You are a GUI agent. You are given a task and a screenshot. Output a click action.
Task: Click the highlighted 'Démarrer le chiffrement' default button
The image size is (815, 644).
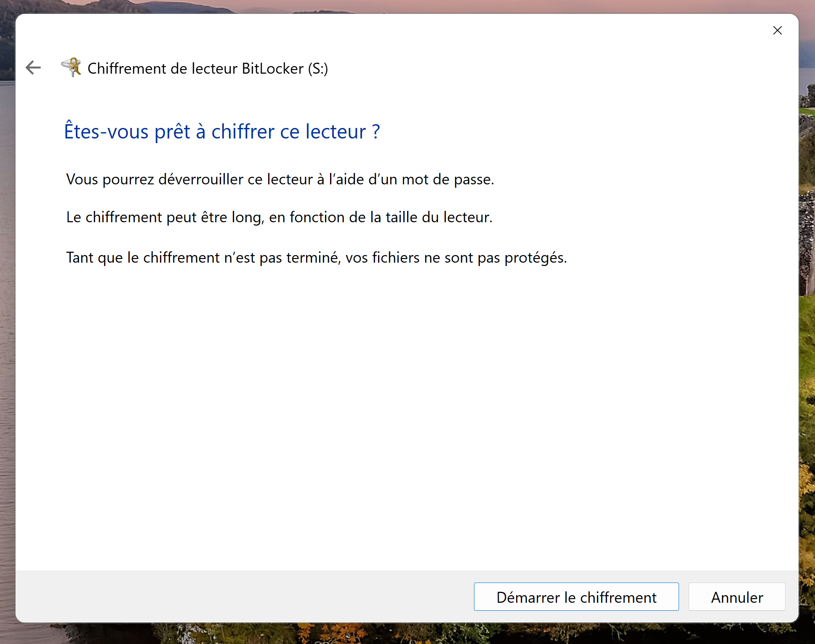pyautogui.click(x=576, y=597)
